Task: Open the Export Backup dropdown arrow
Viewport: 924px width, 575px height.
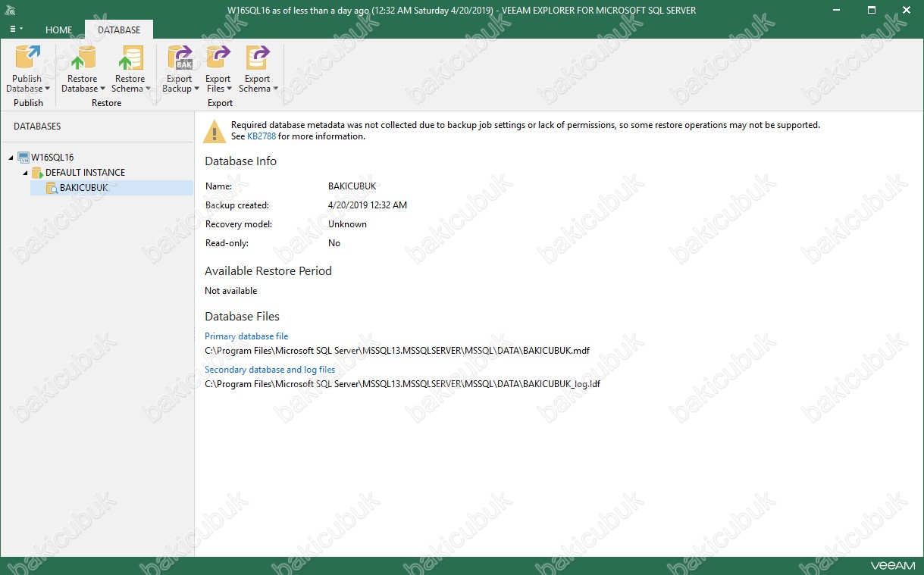Action: point(196,89)
